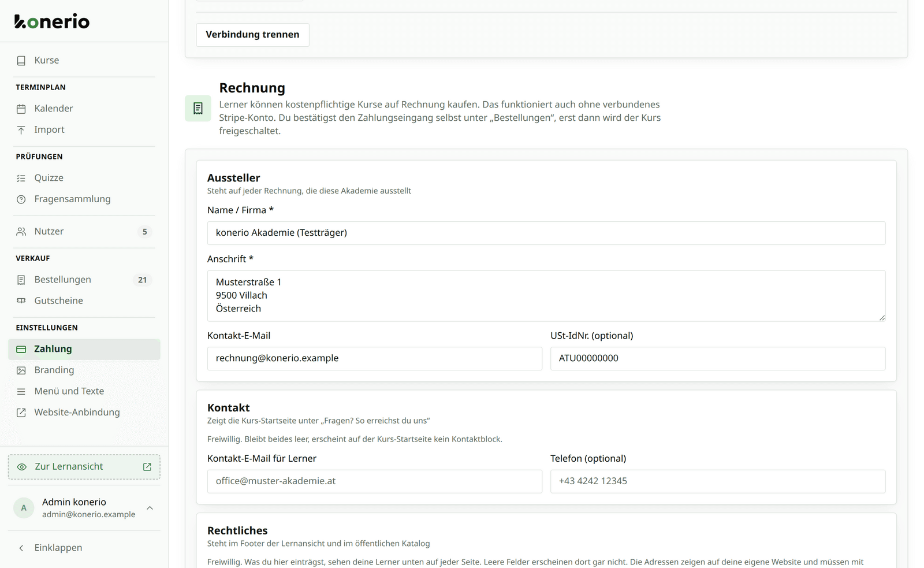Click the Kontakt card heading
The height and width of the screenshot is (568, 924).
tap(229, 408)
